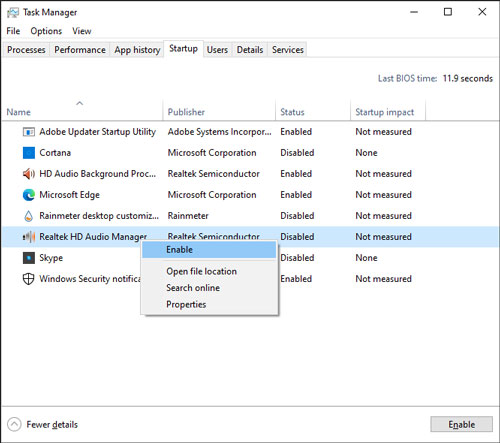Screen dimensions: 500x443
Task: Click the Microsoft Edge browser icon
Action: (29, 195)
